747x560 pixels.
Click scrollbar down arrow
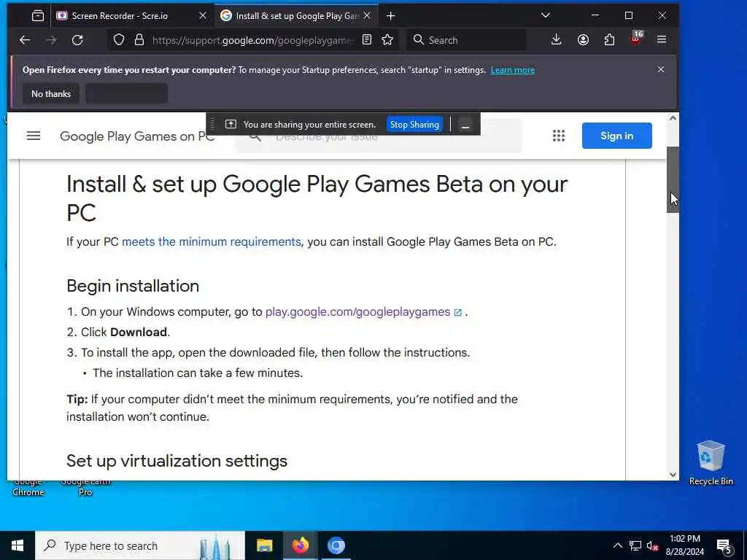673,475
